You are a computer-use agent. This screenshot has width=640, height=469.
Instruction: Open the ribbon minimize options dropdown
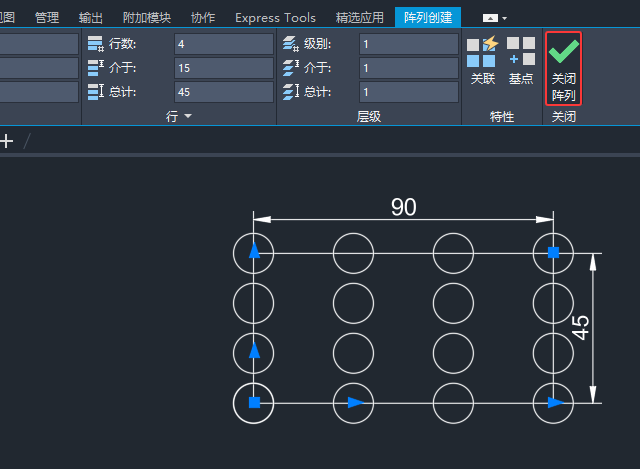point(495,18)
